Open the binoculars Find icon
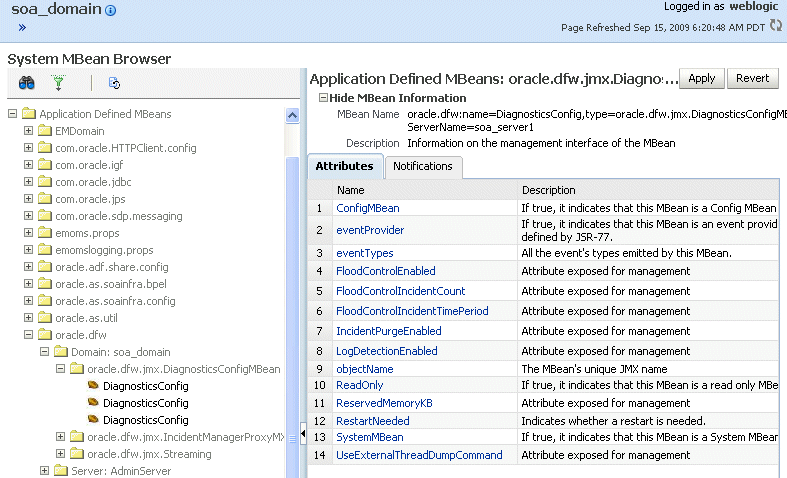The height and width of the screenshot is (478, 787). pyautogui.click(x=27, y=83)
